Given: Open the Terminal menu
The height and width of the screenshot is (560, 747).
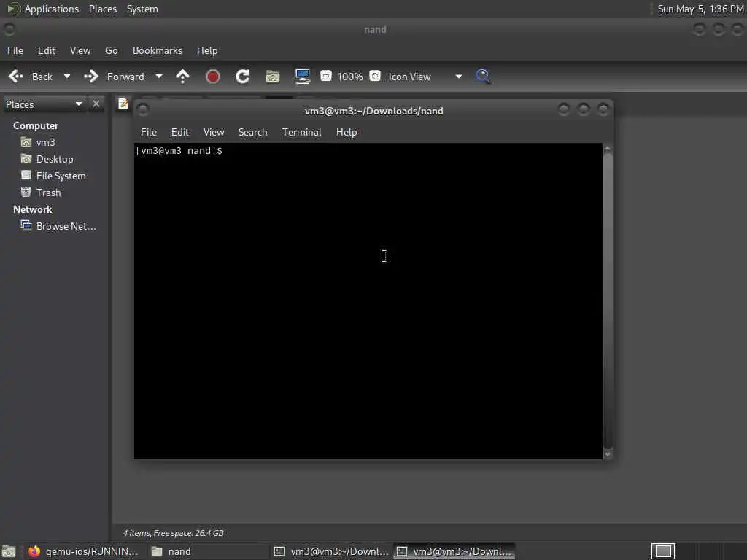Looking at the screenshot, I should [x=301, y=133].
